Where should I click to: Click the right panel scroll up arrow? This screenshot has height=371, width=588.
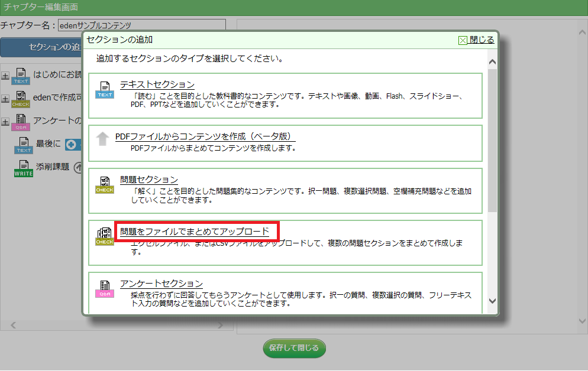pyautogui.click(x=582, y=32)
